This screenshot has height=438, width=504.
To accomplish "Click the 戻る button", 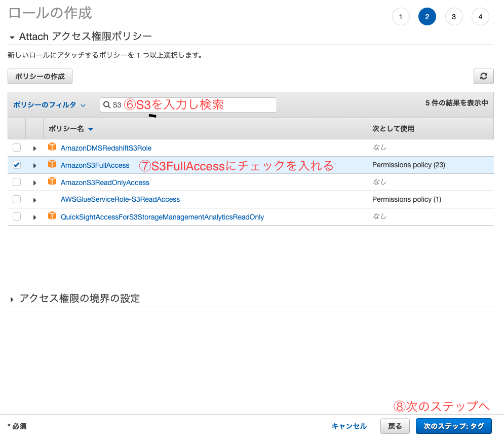I will 395,426.
